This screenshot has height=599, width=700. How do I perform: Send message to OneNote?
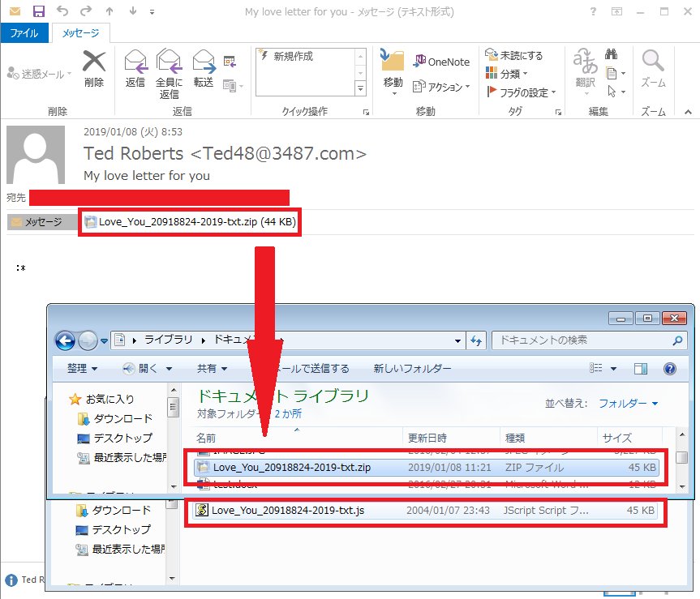pos(441,62)
